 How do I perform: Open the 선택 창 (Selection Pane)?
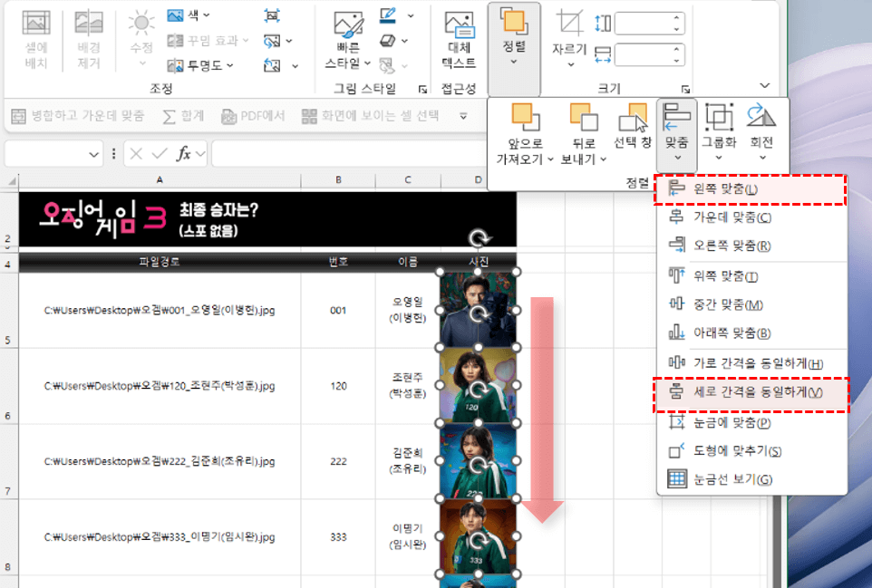tap(632, 128)
